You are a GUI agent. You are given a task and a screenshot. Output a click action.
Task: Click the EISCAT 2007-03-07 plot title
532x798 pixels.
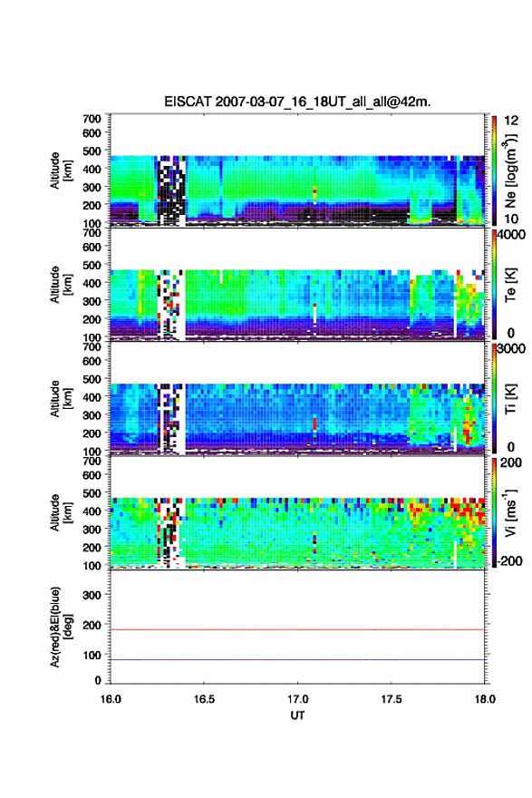[x=297, y=102]
